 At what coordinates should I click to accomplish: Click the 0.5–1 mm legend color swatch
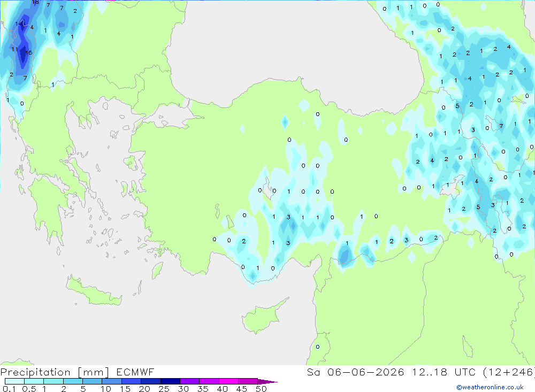coord(34,381)
